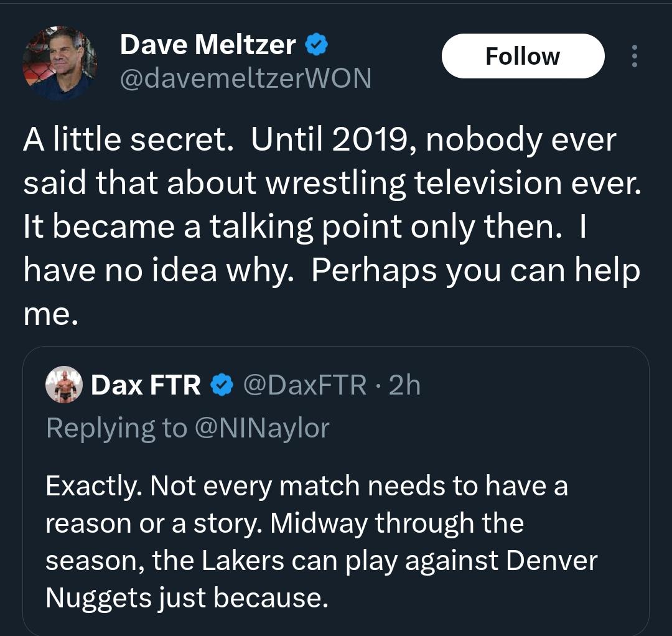Click the 'Nuggets just because.' closing line
Image resolution: width=672 pixels, height=636 pixels.
click(x=185, y=598)
